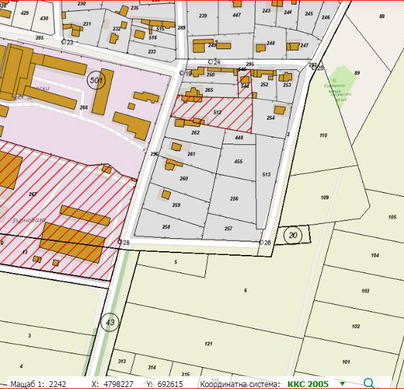
Task: Select parcel 247
Action: [x=304, y=45]
